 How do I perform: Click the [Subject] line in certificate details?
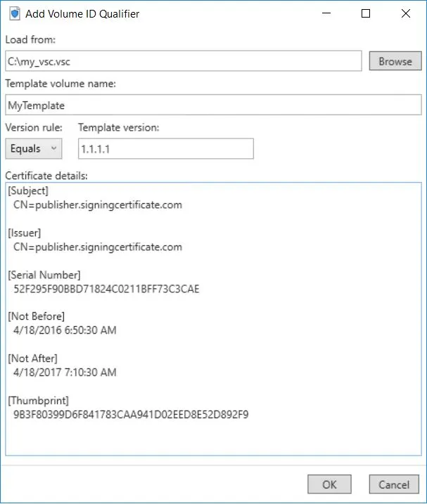coord(28,190)
